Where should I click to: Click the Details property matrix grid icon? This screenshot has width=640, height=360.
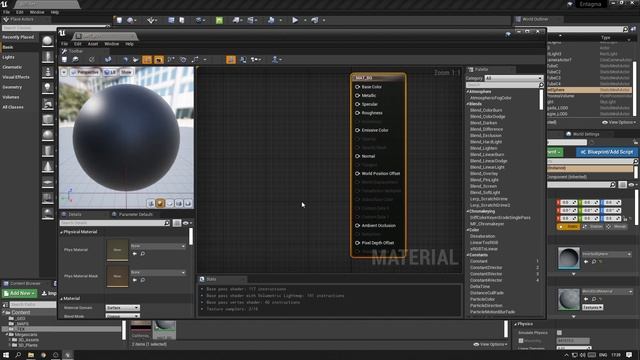pyautogui.click(x=177, y=223)
